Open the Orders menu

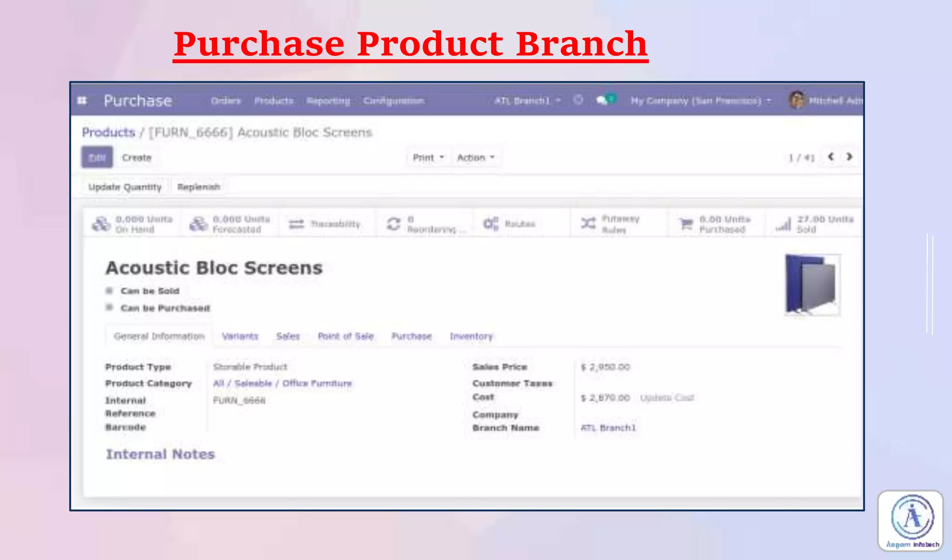(x=226, y=101)
